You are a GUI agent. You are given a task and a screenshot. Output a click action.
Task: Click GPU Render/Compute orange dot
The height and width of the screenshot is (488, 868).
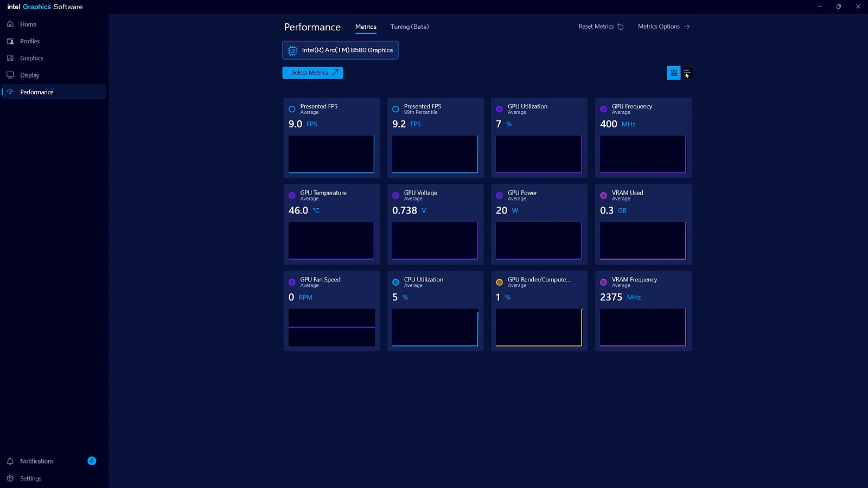[x=500, y=282]
